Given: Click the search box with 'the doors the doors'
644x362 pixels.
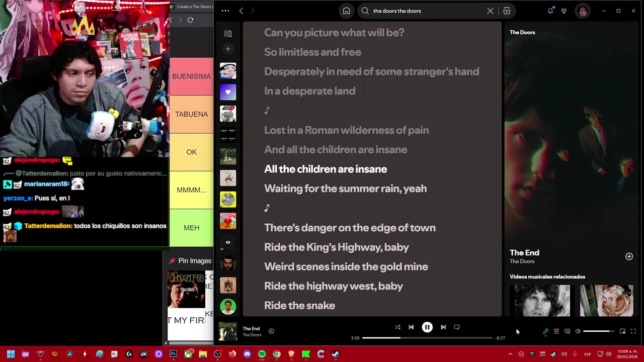Looking at the screenshot, I should click(x=427, y=11).
